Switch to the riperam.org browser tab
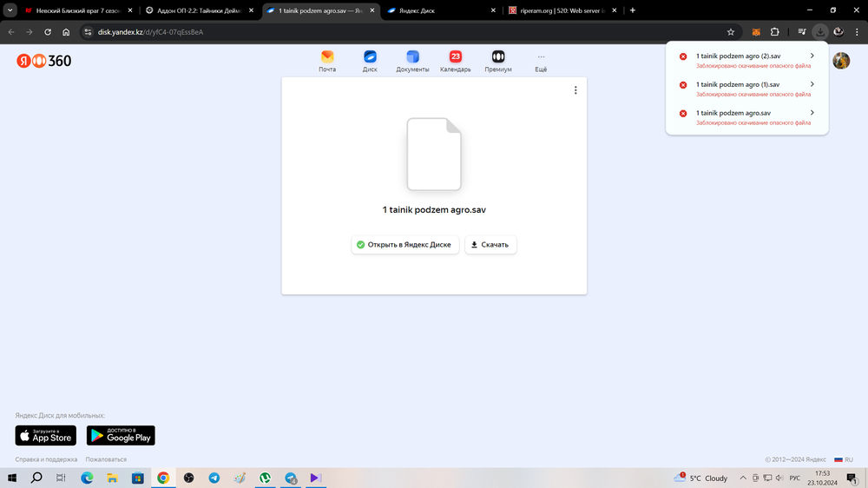 click(564, 10)
